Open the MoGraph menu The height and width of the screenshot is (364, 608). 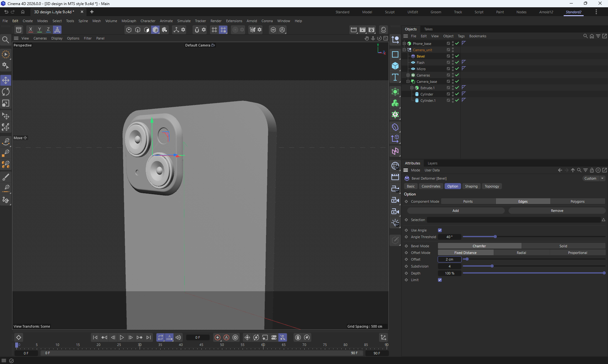click(129, 21)
